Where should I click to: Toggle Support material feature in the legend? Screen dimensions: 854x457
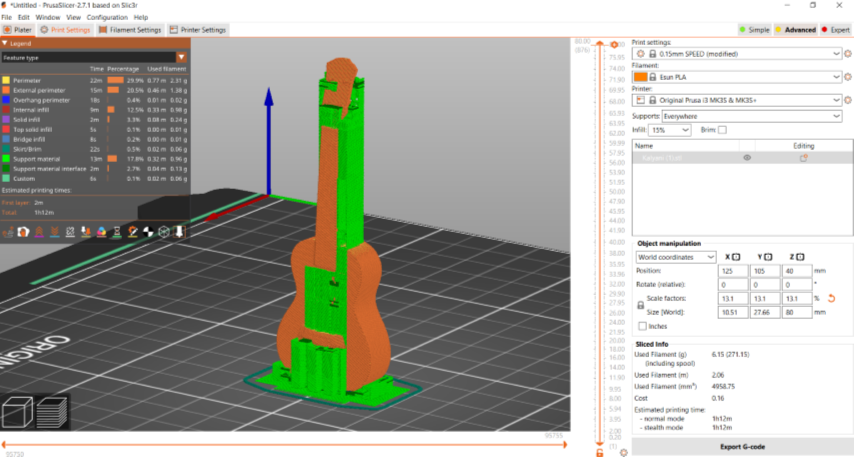[x=95, y=159]
